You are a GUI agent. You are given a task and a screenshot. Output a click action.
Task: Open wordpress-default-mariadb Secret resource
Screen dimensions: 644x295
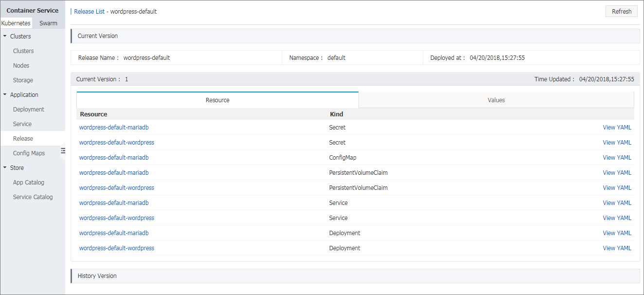tap(114, 127)
